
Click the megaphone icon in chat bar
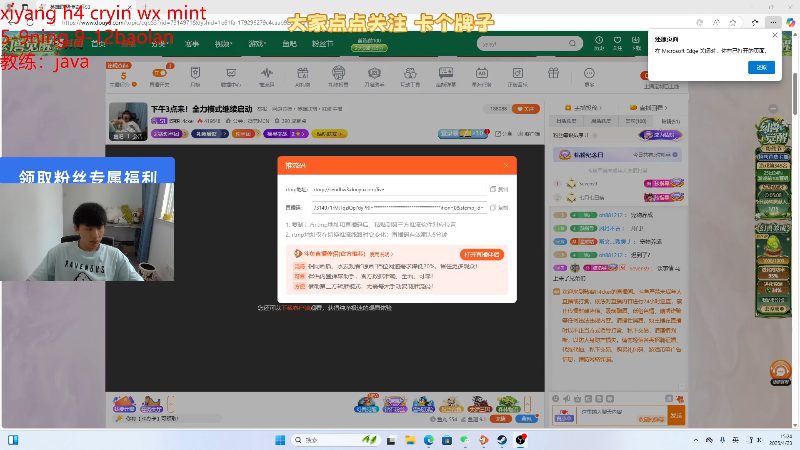click(566, 398)
